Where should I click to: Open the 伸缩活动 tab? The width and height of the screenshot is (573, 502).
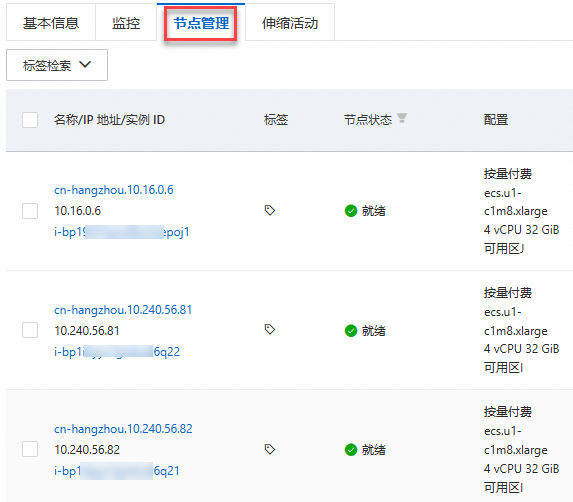pyautogui.click(x=290, y=23)
